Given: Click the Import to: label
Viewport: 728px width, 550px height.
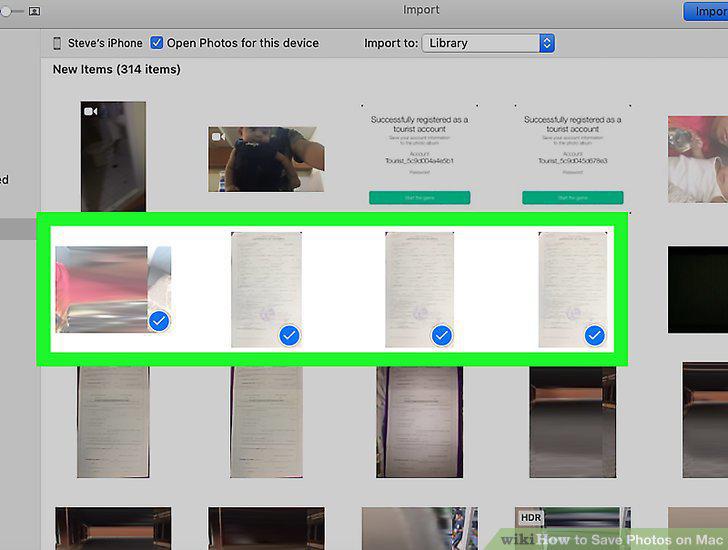Looking at the screenshot, I should click(x=391, y=43).
